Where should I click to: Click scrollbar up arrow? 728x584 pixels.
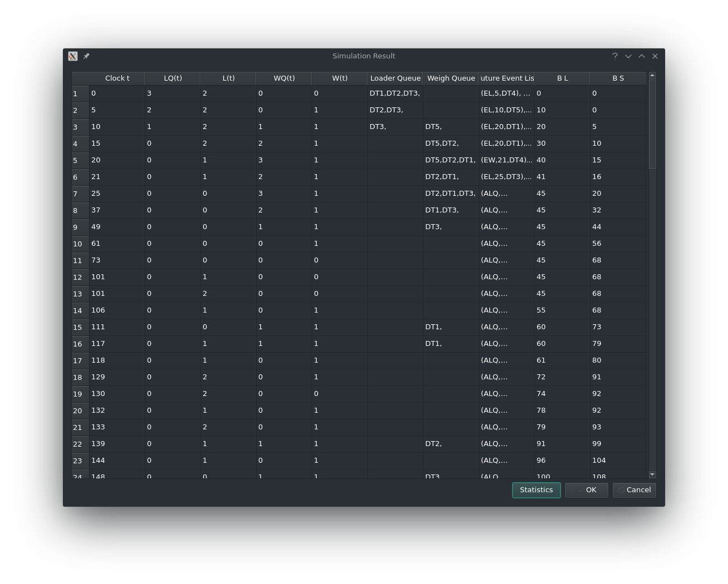(652, 76)
